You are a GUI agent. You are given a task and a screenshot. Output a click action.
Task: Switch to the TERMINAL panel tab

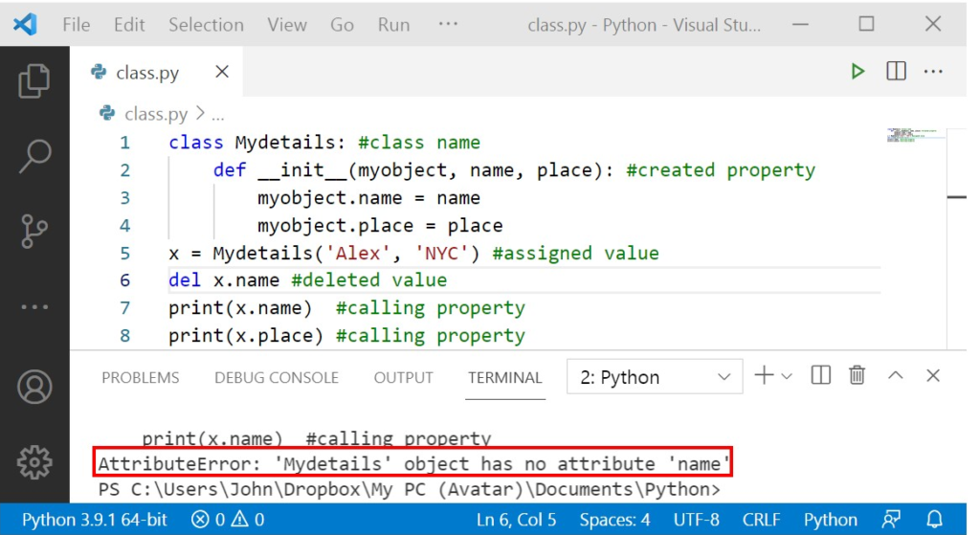(505, 377)
